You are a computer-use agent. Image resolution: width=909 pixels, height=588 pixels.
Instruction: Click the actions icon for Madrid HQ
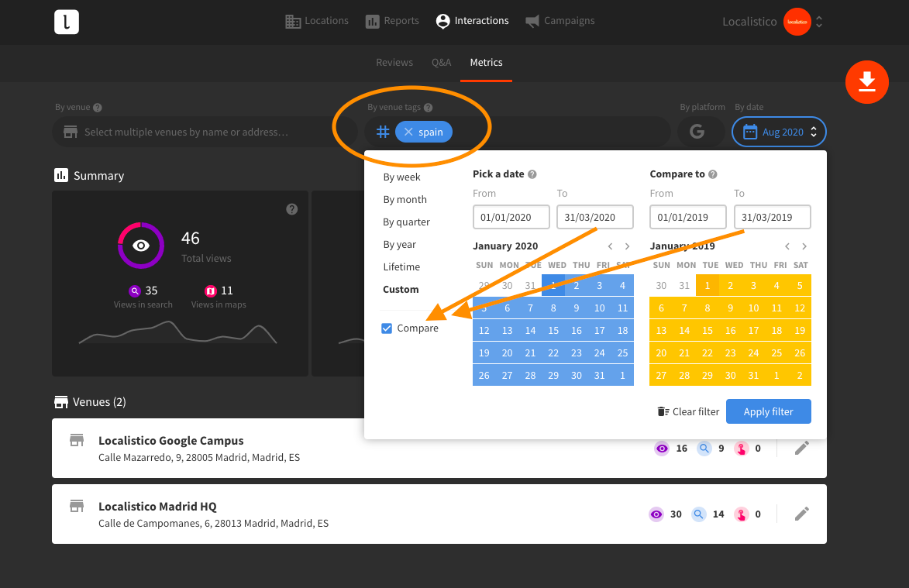click(x=741, y=514)
